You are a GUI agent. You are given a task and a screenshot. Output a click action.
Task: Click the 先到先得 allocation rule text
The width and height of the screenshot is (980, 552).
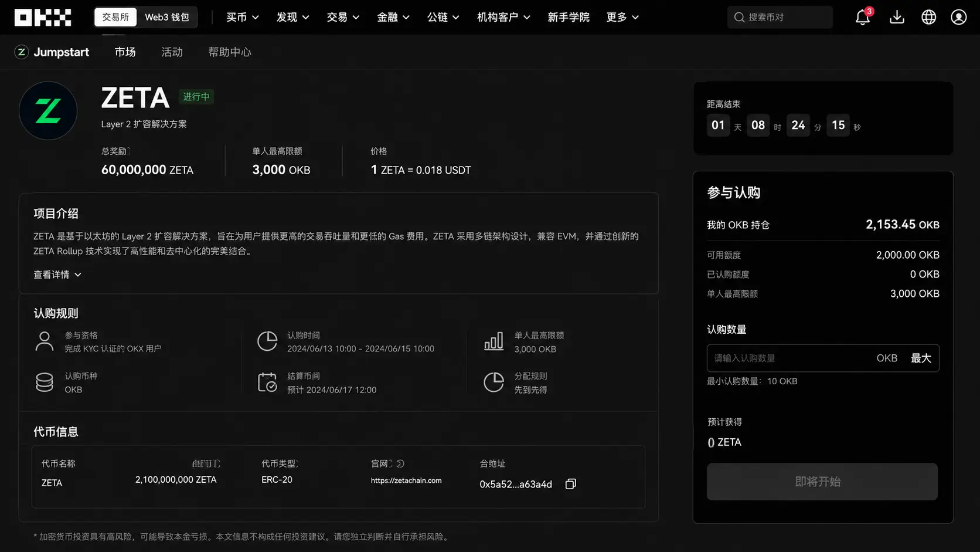[x=530, y=390]
